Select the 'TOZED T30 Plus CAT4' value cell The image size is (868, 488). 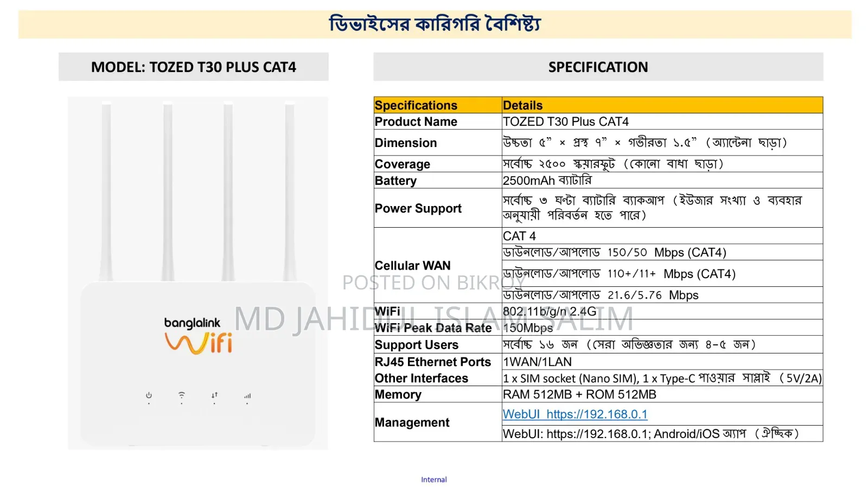point(662,121)
